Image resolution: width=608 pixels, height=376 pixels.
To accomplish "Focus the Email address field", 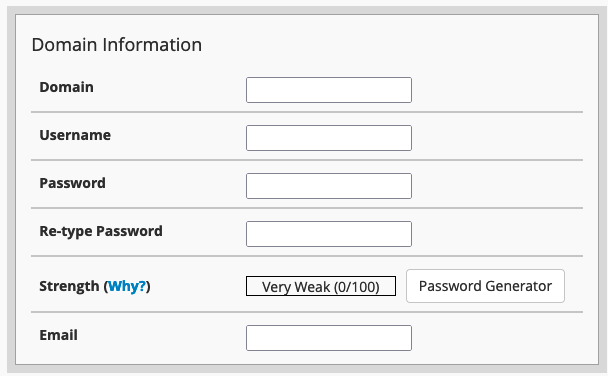I will tap(329, 338).
